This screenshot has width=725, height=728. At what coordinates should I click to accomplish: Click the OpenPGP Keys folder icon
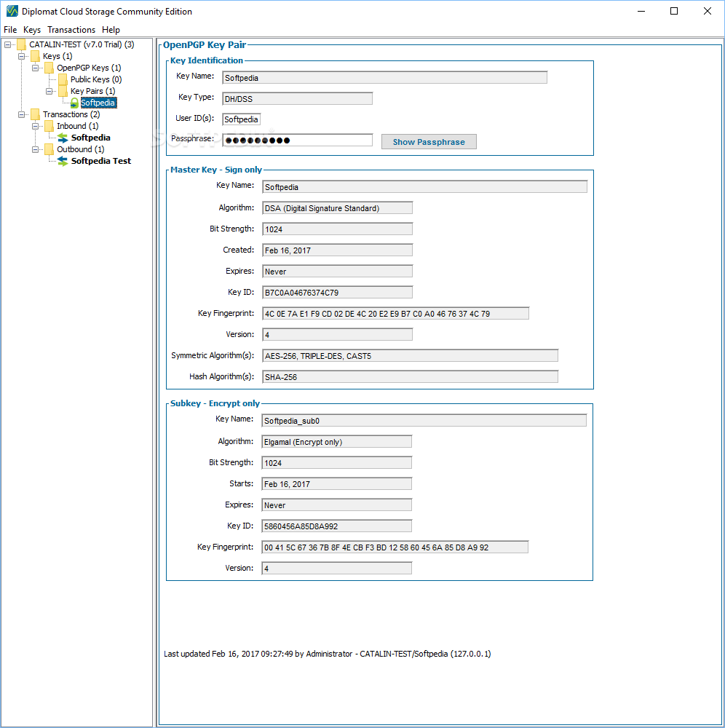49,68
